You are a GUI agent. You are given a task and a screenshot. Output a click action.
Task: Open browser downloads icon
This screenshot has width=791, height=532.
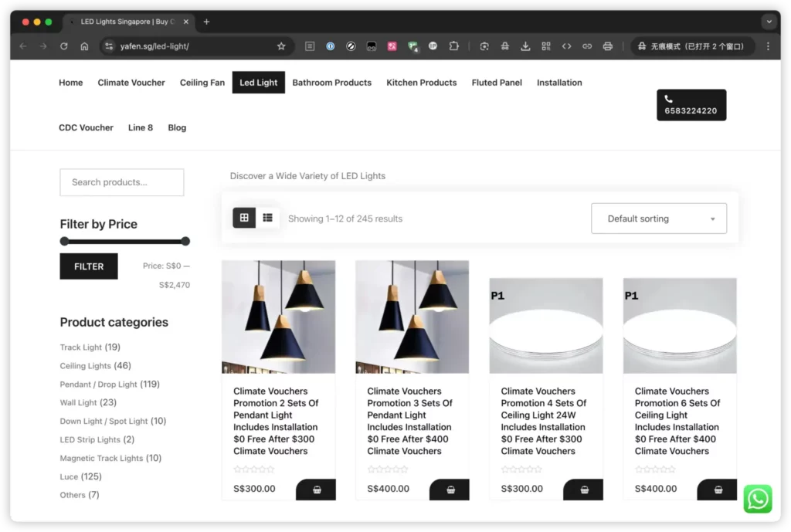pyautogui.click(x=525, y=46)
